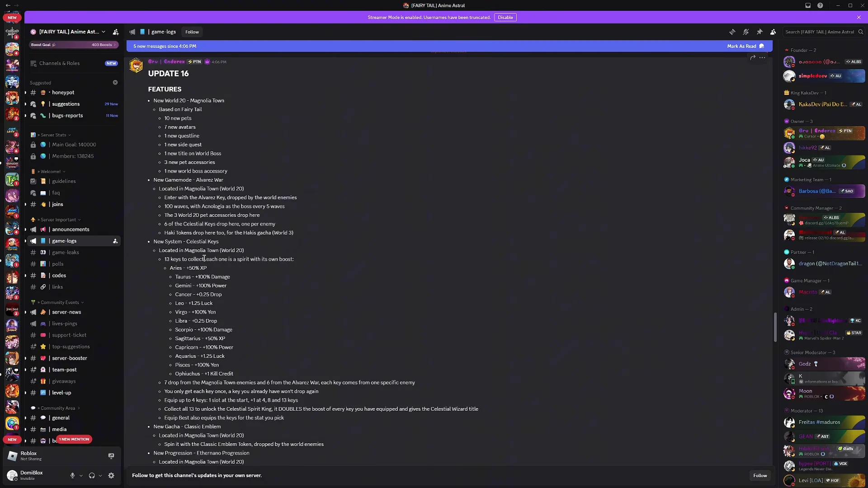Open the server-news channel
Image resolution: width=868 pixels, height=488 pixels.
coord(74,312)
